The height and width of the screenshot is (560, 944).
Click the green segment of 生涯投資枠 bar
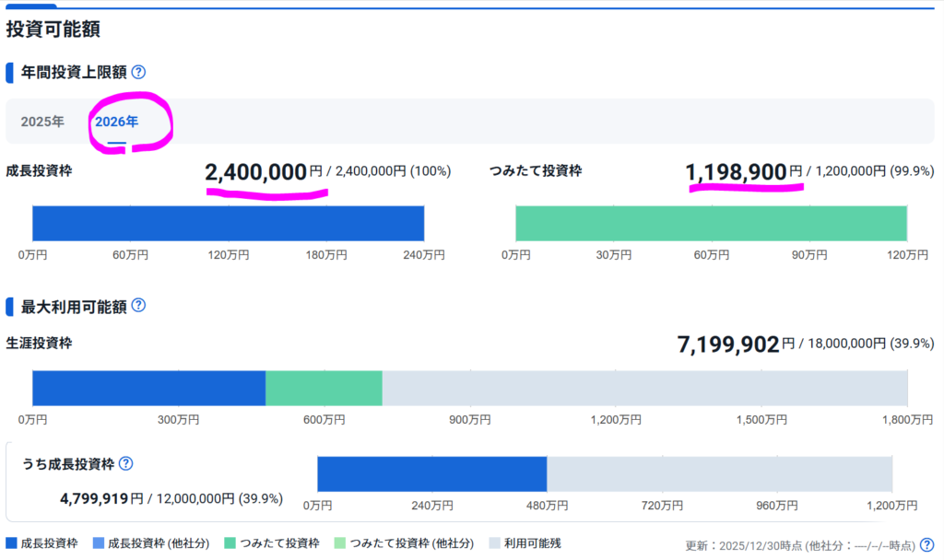click(x=324, y=388)
